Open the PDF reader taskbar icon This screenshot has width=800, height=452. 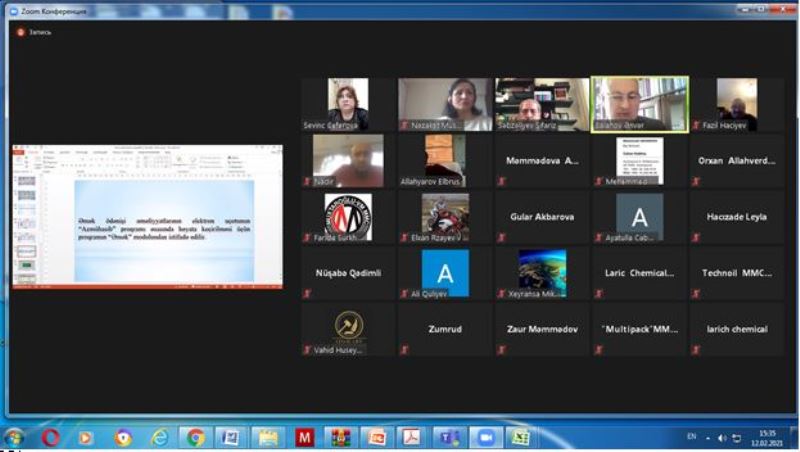tap(412, 438)
